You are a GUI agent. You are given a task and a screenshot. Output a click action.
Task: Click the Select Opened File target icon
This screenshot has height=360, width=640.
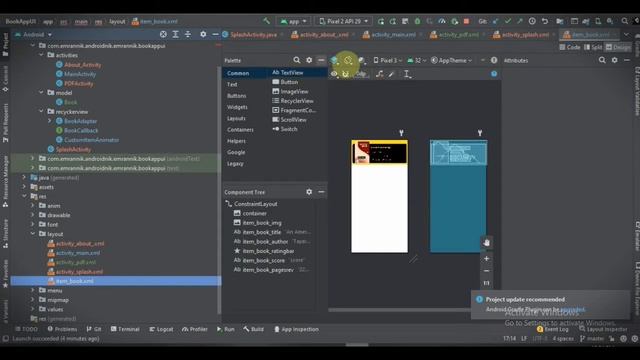tap(163, 34)
